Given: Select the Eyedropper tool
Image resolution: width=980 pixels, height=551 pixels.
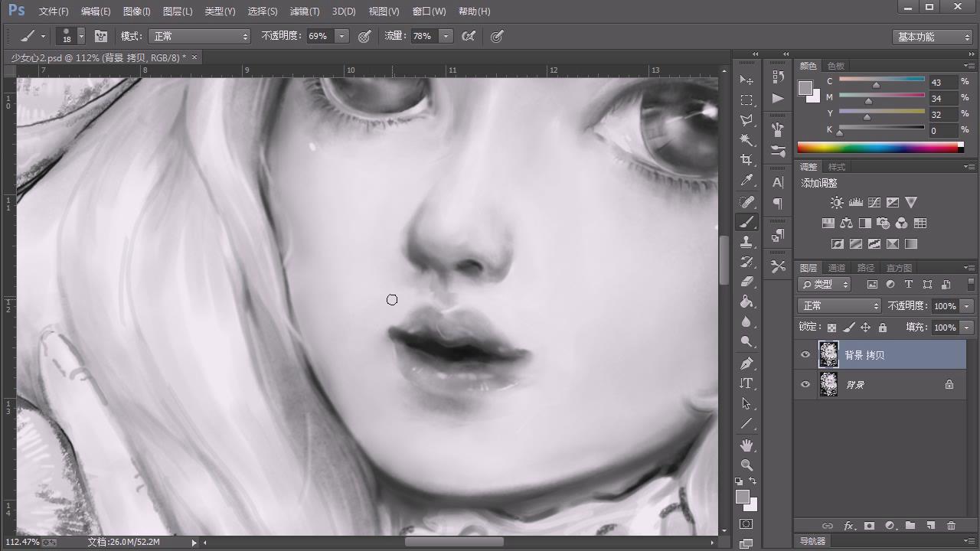Looking at the screenshot, I should [x=746, y=181].
